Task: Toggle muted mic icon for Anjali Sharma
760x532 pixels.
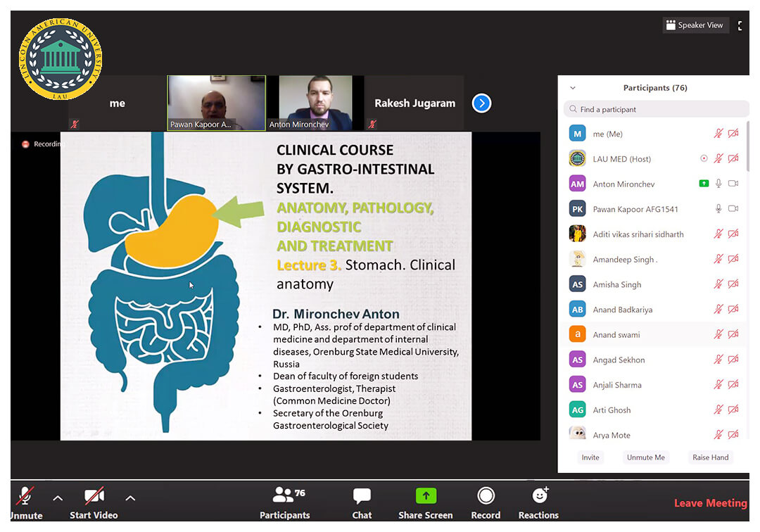Action: click(x=718, y=384)
